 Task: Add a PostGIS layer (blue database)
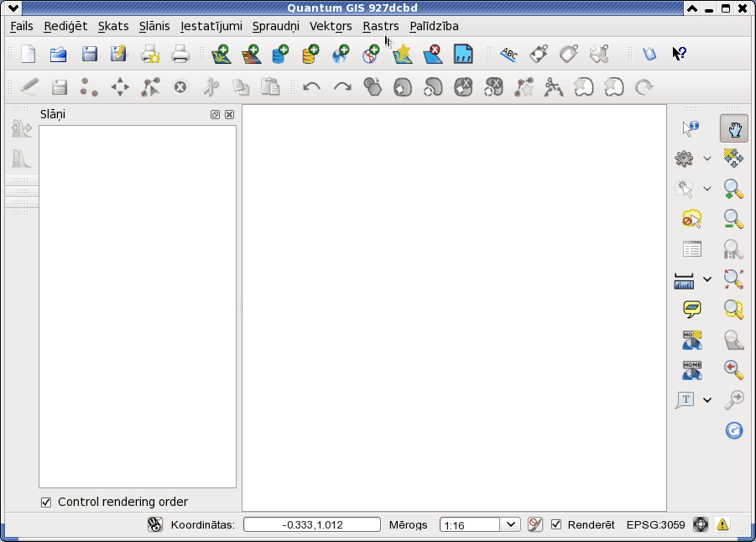280,54
